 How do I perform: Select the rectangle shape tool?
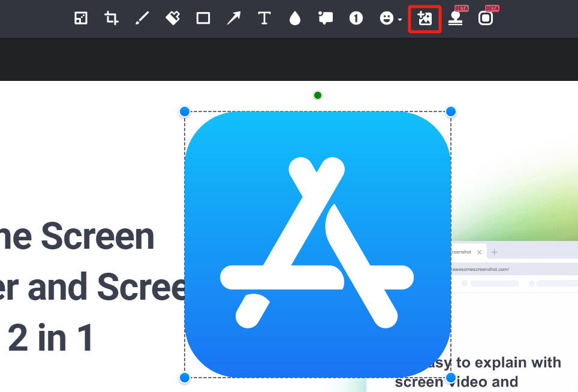click(203, 19)
